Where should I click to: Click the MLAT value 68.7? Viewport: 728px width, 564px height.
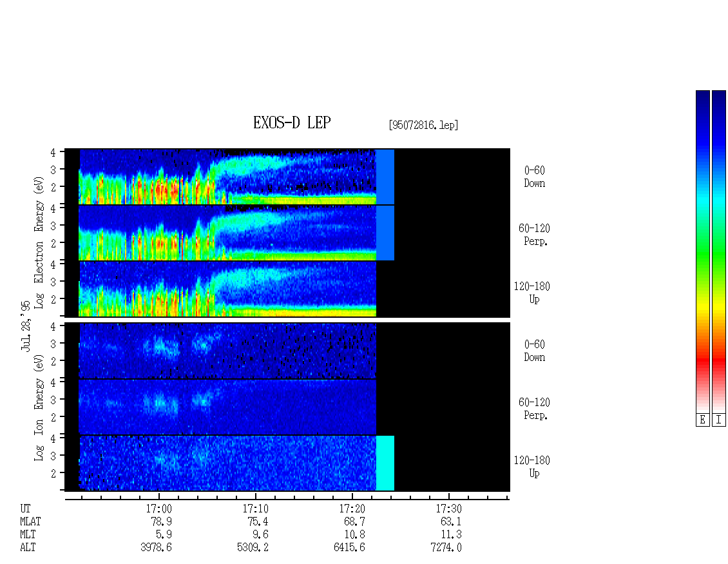click(x=355, y=521)
